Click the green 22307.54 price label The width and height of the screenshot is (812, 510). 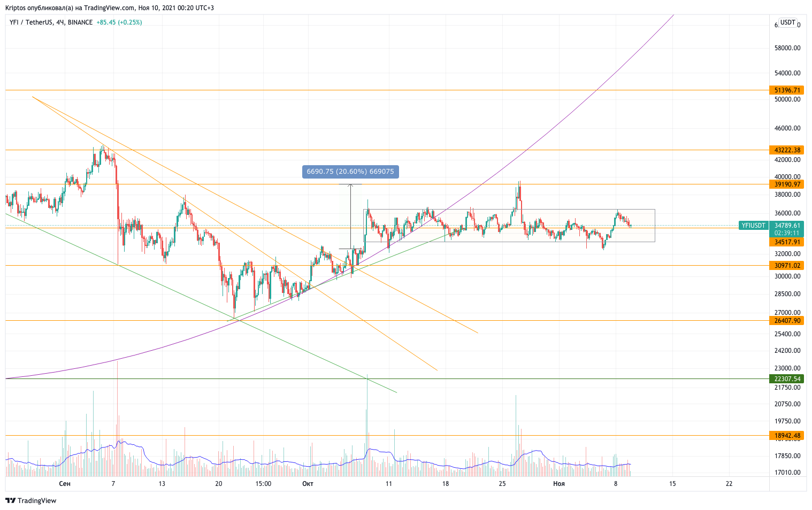[x=787, y=379]
